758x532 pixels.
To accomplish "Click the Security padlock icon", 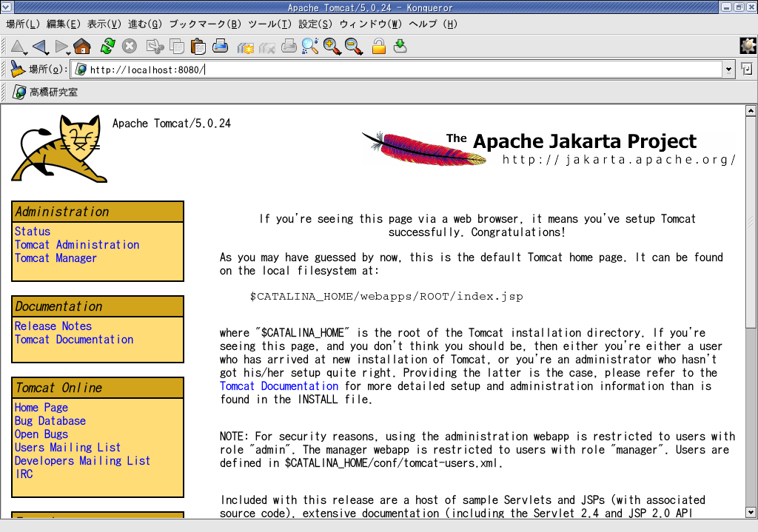I will pyautogui.click(x=378, y=47).
